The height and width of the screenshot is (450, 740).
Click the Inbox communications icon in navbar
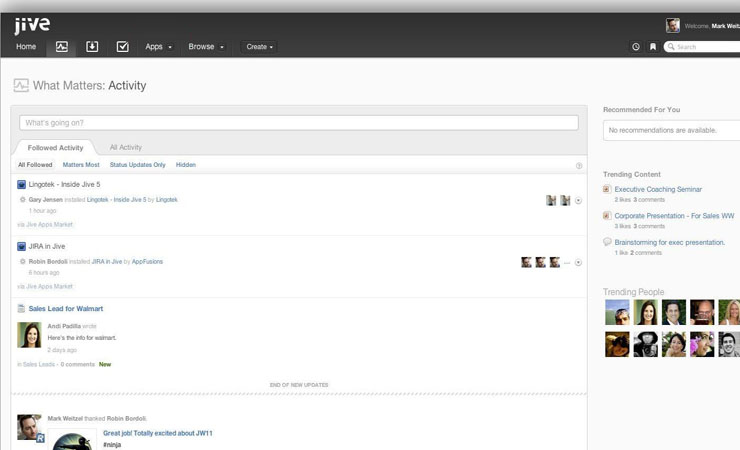point(92,47)
